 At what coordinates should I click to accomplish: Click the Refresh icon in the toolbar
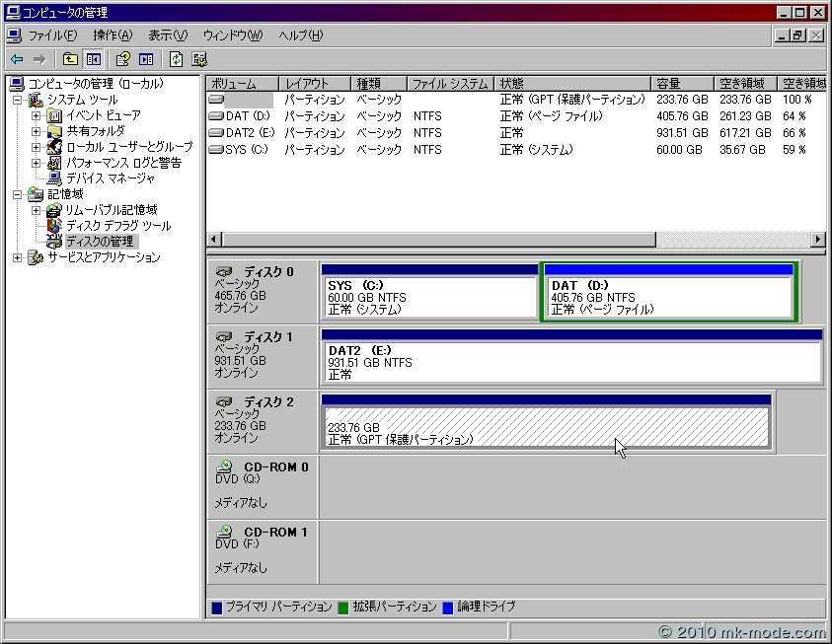(176, 59)
